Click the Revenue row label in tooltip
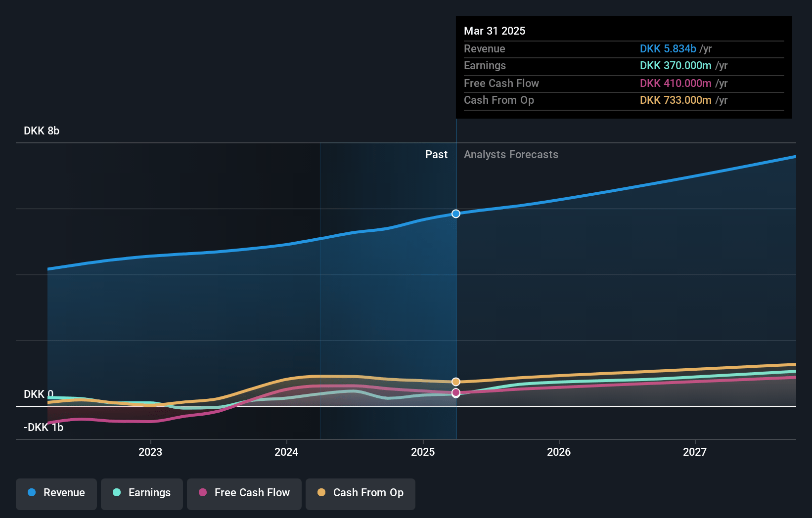812x518 pixels. 485,48
